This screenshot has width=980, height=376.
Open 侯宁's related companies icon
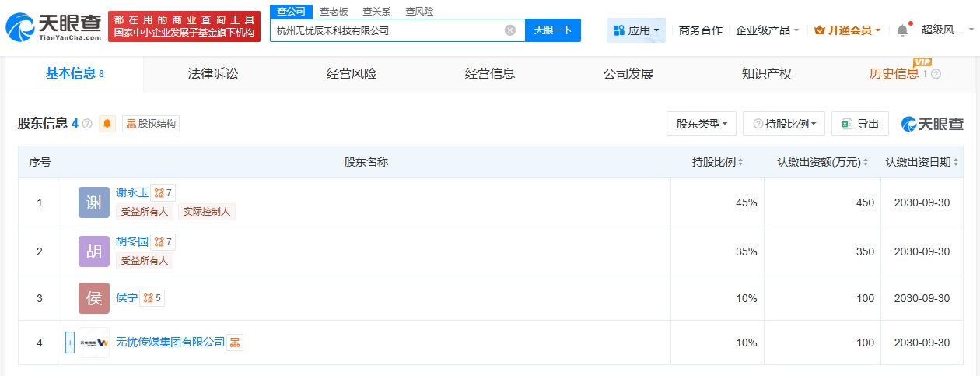coord(152,297)
